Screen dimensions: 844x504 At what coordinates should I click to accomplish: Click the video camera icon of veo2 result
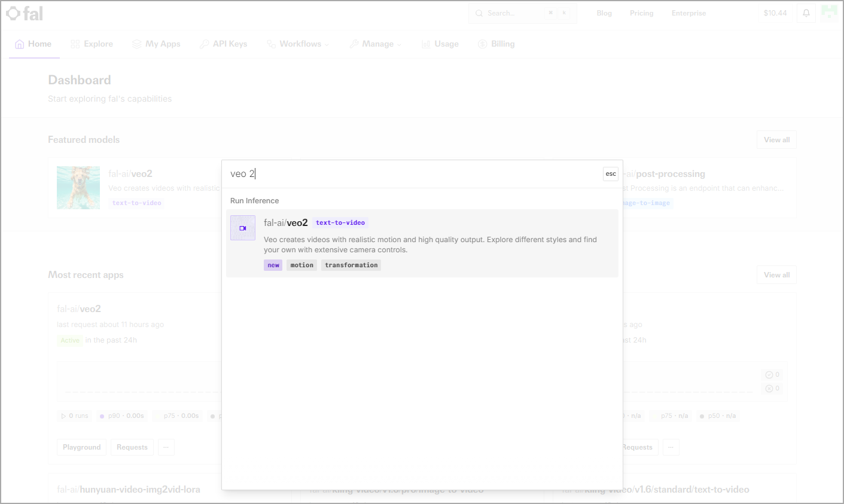click(x=243, y=228)
